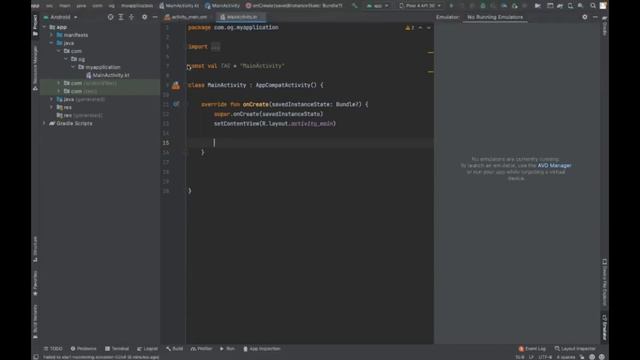
Task: Open the Run tool window
Action: click(x=227, y=349)
